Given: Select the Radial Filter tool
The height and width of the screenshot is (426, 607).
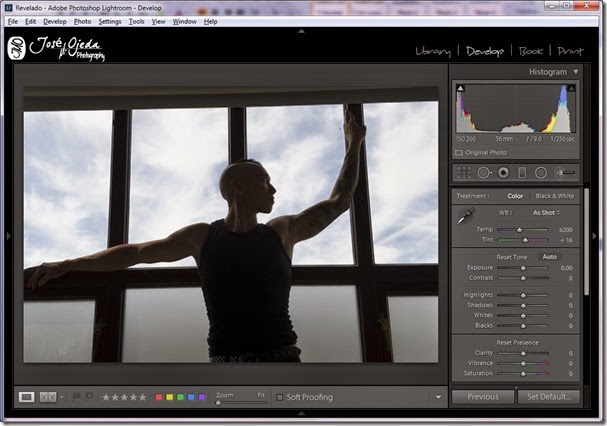Looking at the screenshot, I should 541,173.
